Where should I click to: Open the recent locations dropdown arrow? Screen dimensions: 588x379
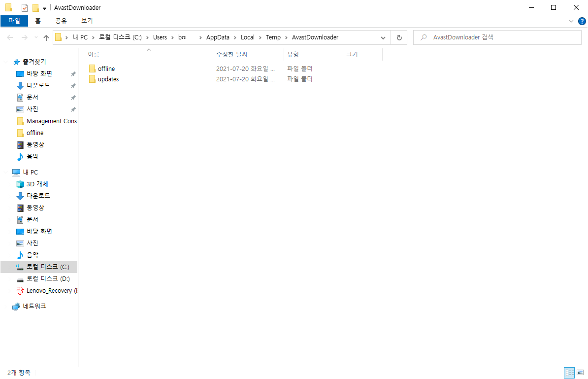coord(36,37)
